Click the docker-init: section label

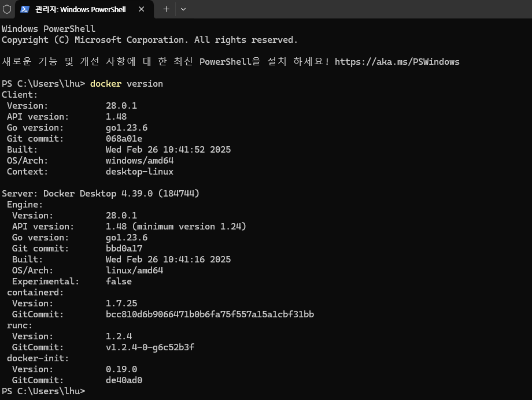(38, 358)
